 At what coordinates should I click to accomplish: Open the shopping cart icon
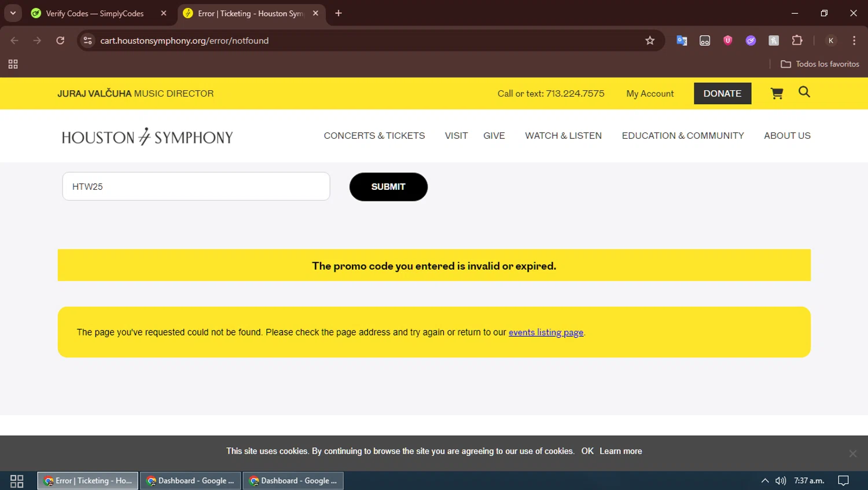coord(777,93)
